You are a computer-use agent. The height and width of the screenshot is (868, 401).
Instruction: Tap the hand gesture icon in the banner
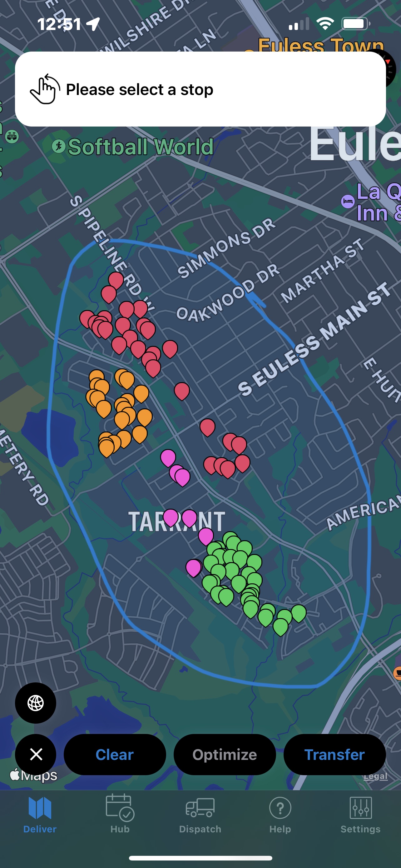tap(45, 89)
